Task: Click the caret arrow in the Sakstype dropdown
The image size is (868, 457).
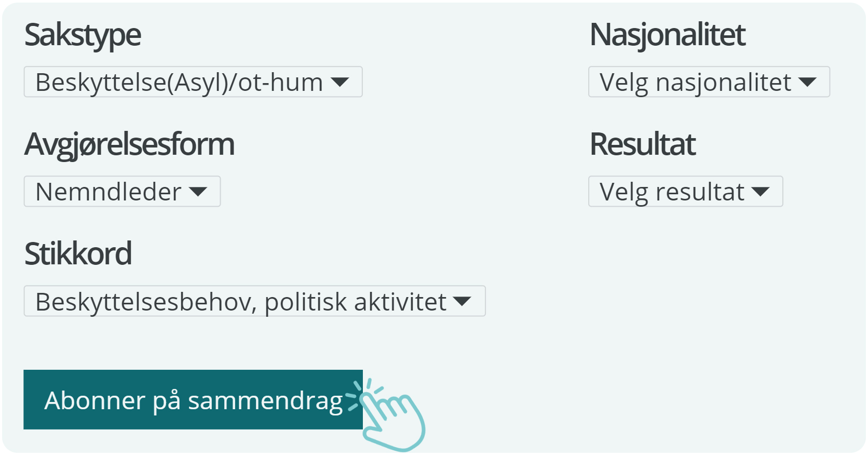Action: pyautogui.click(x=340, y=82)
